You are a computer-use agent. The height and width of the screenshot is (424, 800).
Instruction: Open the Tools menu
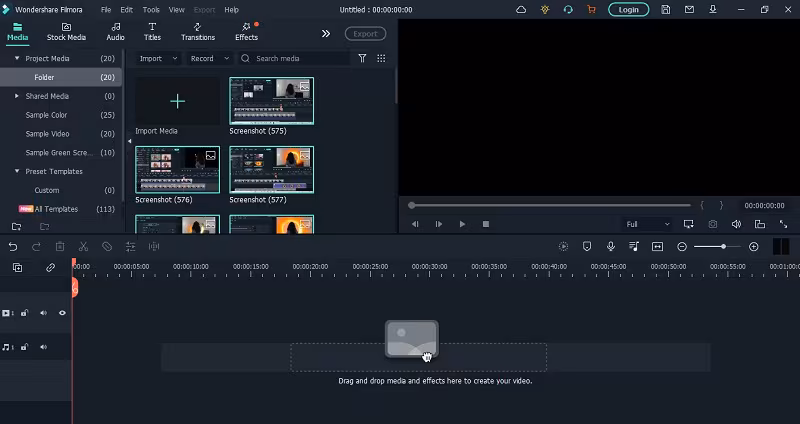pyautogui.click(x=151, y=9)
